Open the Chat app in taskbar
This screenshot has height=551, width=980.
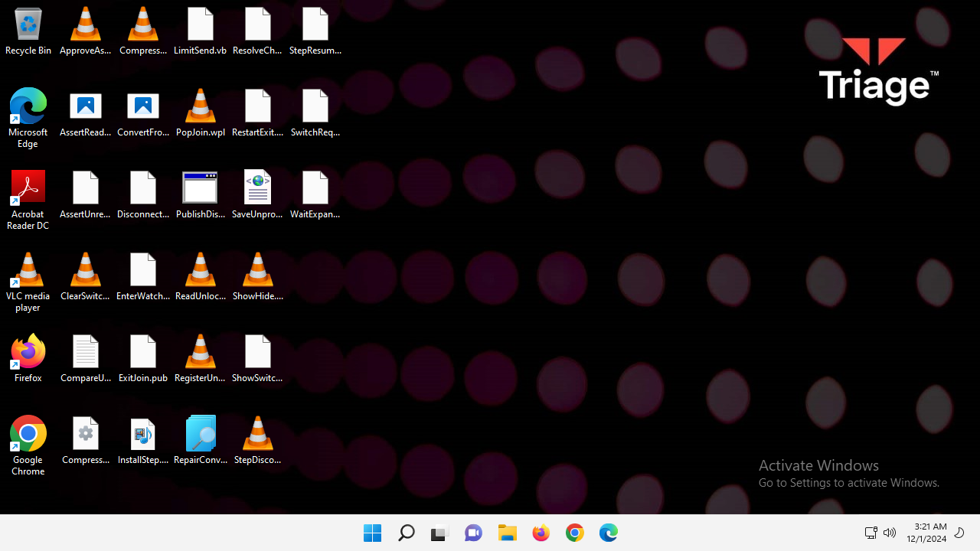point(473,533)
